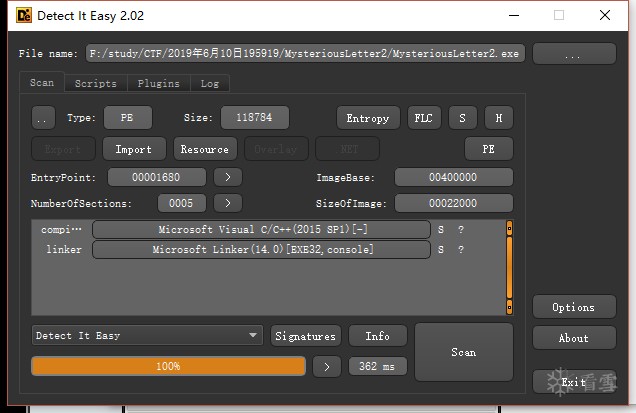
Task: Click the H button in top row
Action: point(499,118)
